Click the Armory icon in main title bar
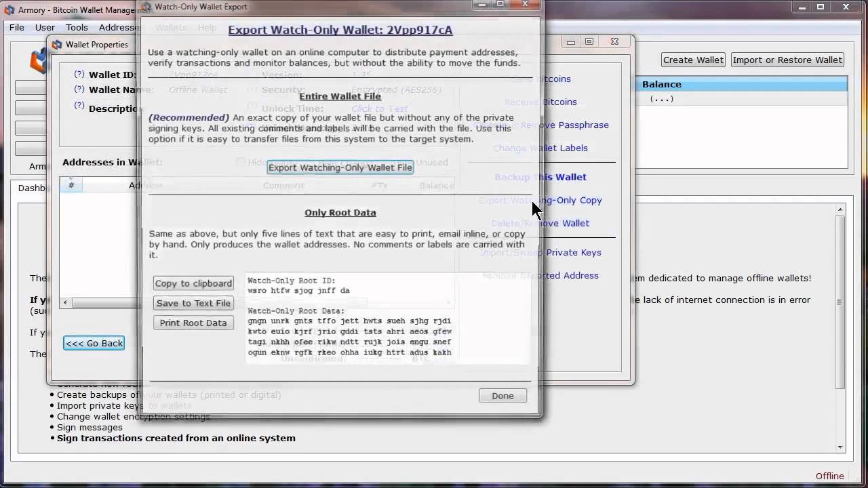868x488 pixels. pos(9,9)
